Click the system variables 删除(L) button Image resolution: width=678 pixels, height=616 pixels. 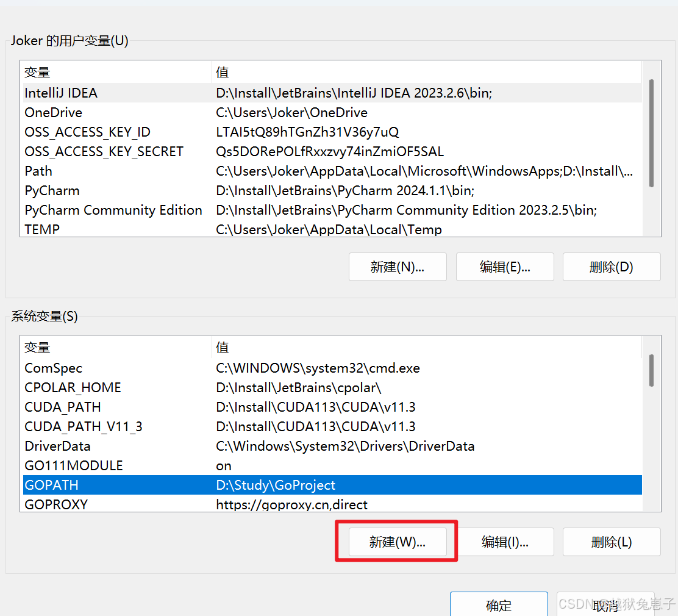pyautogui.click(x=612, y=542)
